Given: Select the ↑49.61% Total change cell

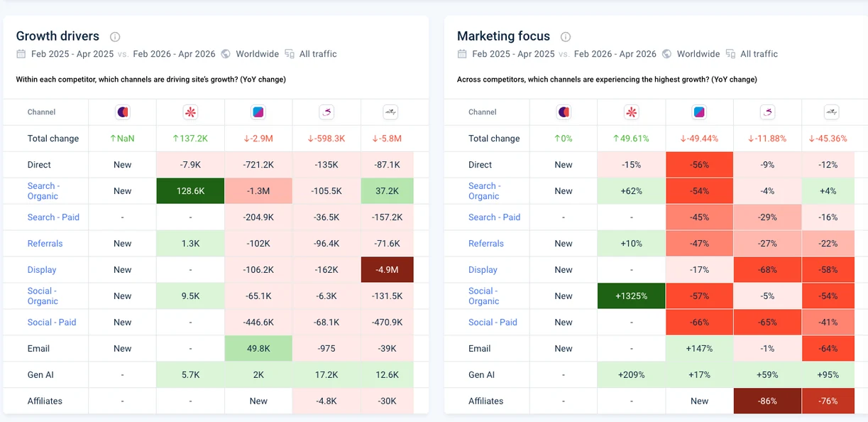Looking at the screenshot, I should click(x=632, y=139).
